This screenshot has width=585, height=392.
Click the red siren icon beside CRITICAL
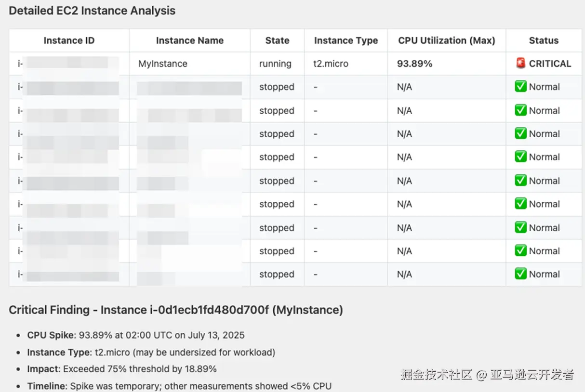pos(520,63)
